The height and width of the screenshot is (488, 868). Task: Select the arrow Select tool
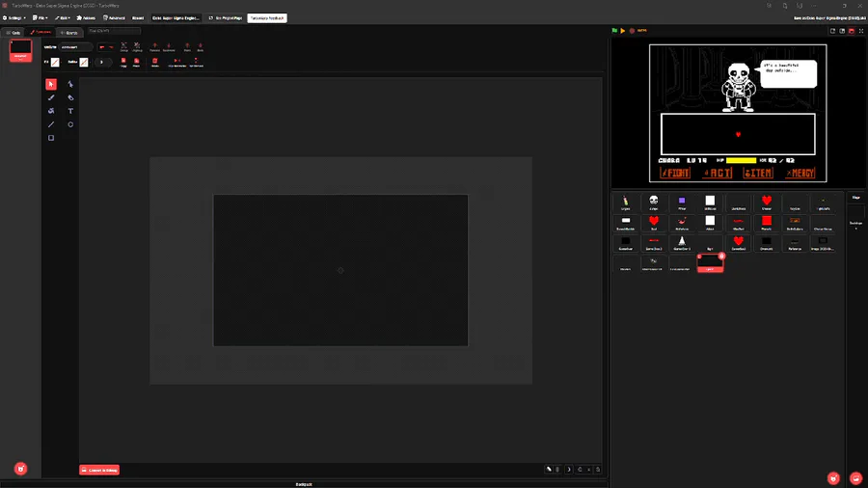point(51,84)
